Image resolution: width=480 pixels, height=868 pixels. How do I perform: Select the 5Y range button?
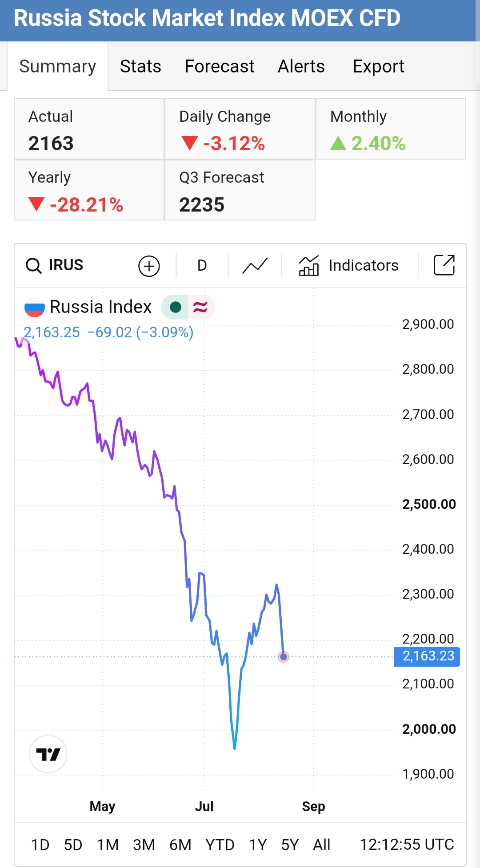tap(290, 844)
